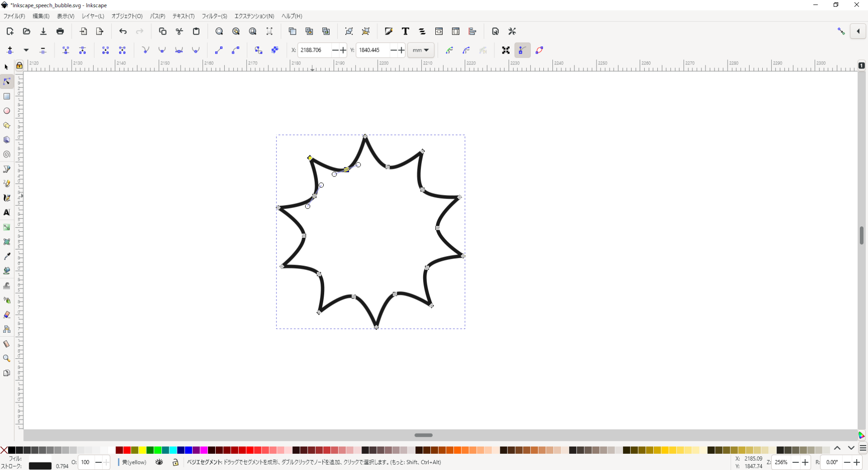Toggle the layer lock icon

[x=176, y=462]
